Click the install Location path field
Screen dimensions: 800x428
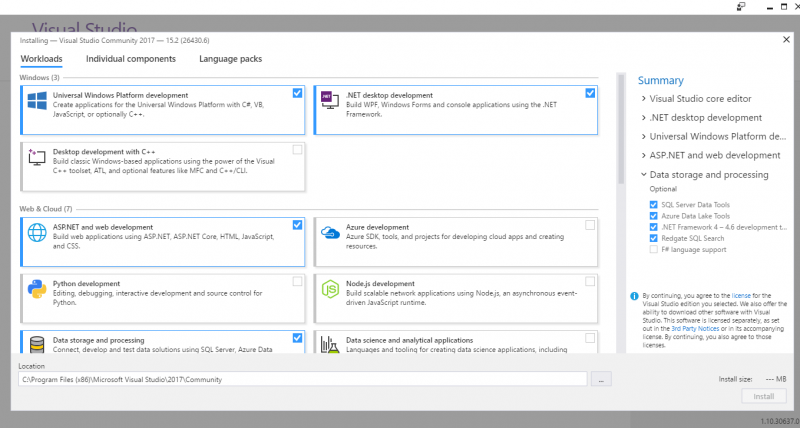303,379
